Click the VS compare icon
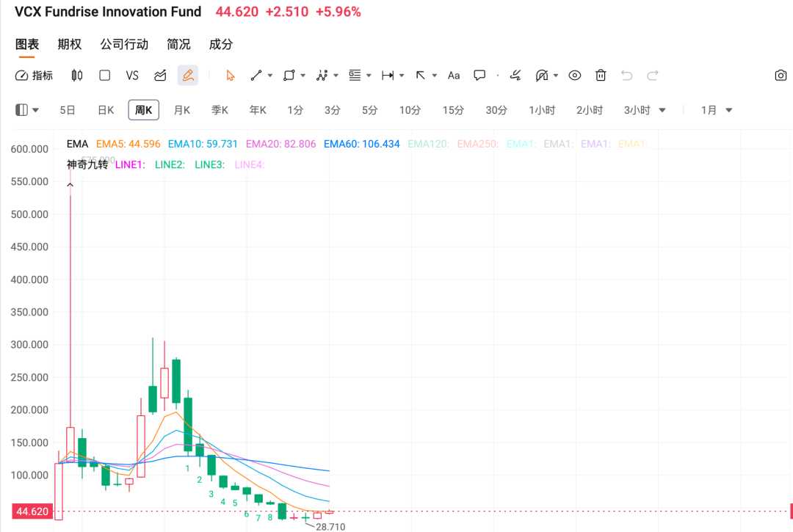This screenshot has height=532, width=793. (132, 76)
